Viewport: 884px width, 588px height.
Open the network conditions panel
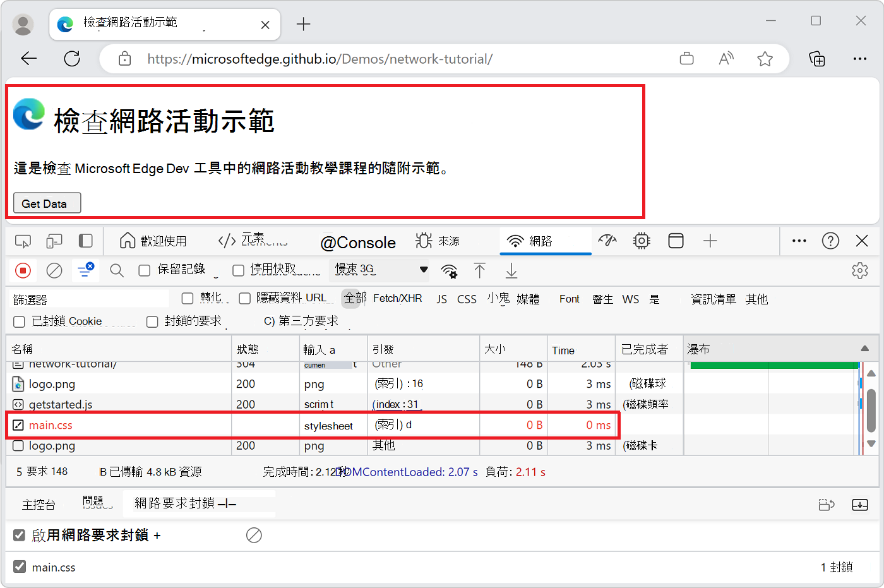coord(449,270)
